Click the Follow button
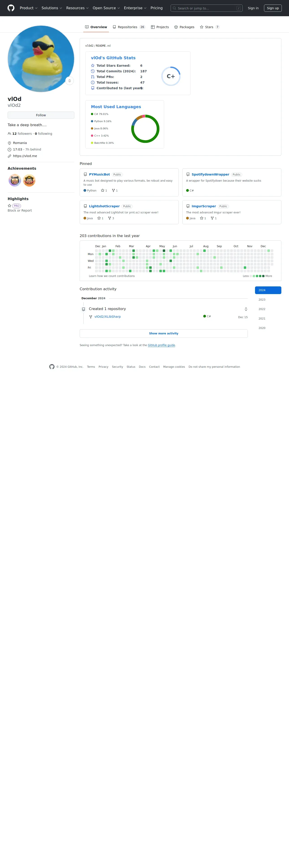 pyautogui.click(x=41, y=115)
